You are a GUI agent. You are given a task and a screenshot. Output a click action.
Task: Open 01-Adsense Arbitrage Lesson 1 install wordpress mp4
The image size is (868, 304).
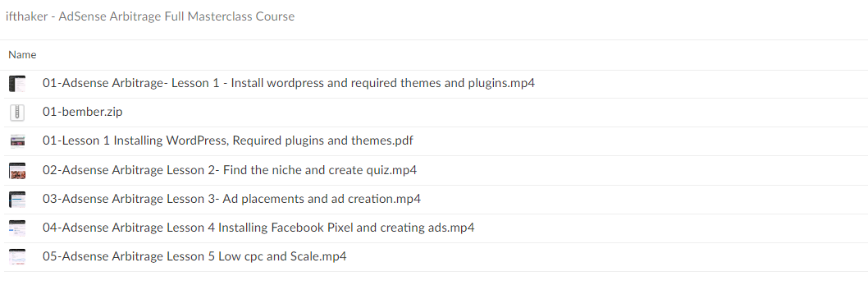point(289,83)
